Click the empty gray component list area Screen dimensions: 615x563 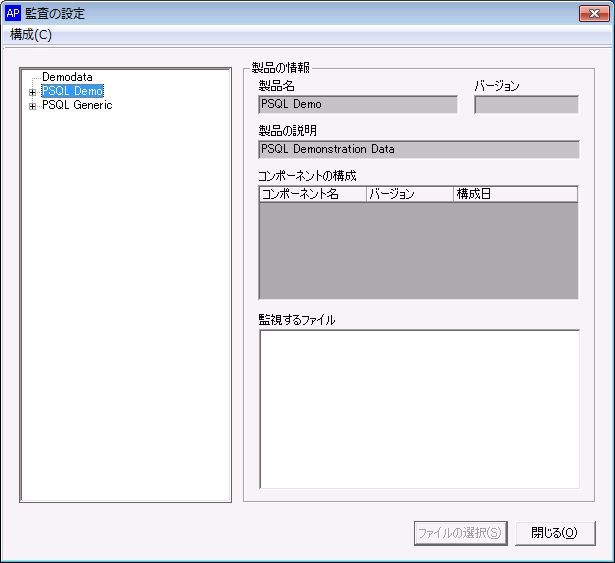(x=418, y=250)
